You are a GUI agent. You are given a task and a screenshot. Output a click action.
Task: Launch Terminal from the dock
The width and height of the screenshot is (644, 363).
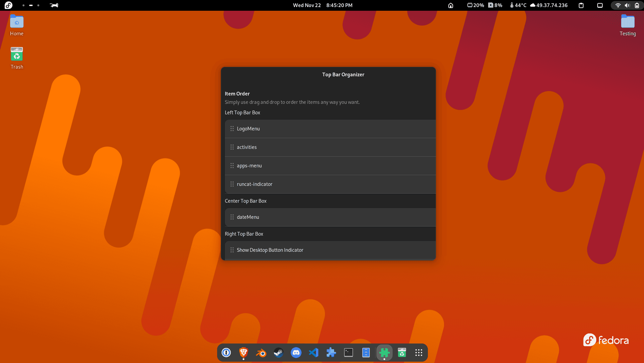349,353
